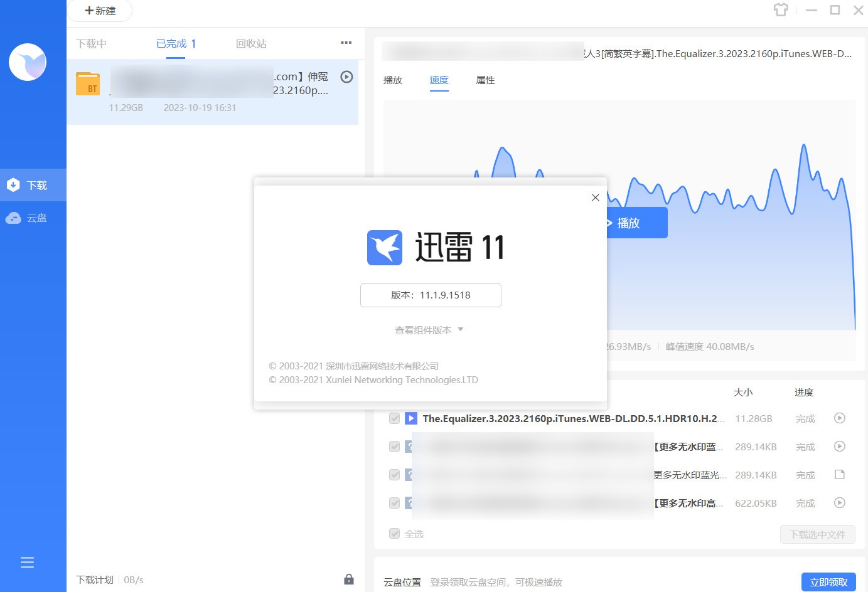The image size is (868, 592).
Task: Click play icon on first 289.14KB row
Action: (x=840, y=447)
